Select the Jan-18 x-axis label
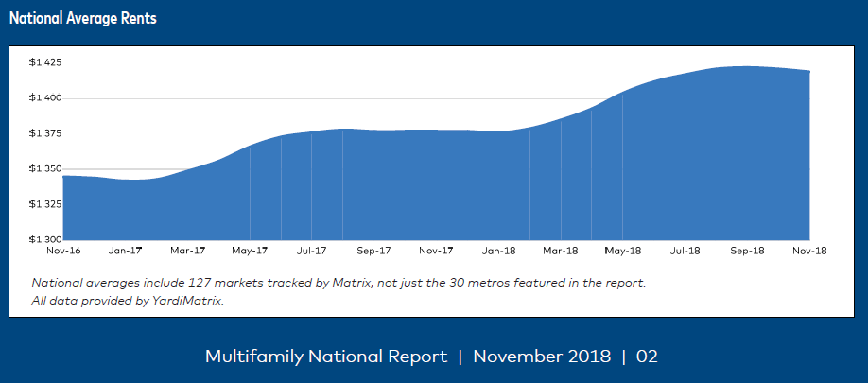The height and width of the screenshot is (383, 868). click(x=498, y=252)
